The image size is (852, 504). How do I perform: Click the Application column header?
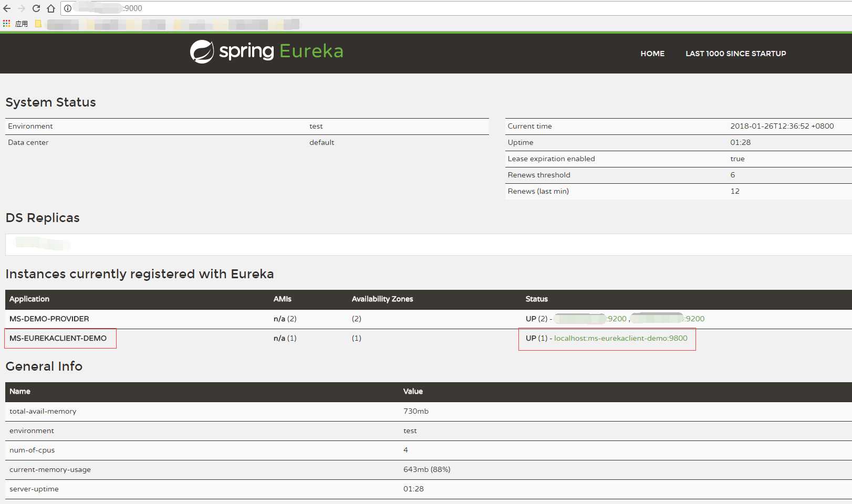click(x=29, y=299)
